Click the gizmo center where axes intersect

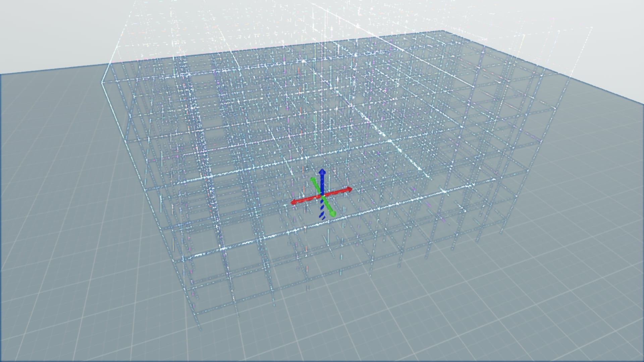coord(322,195)
